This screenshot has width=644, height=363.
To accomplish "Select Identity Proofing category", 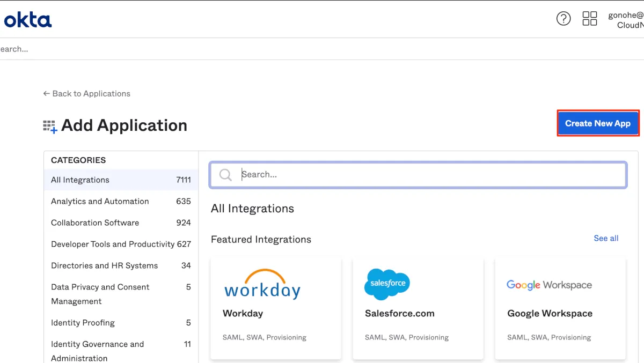I will coord(83,323).
